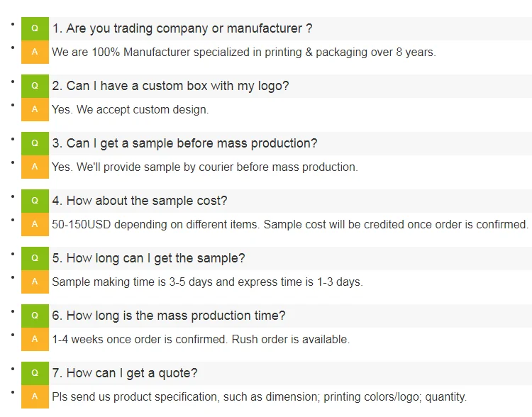
Task: Click the 'How can I get a quote?' question
Action: tap(125, 373)
